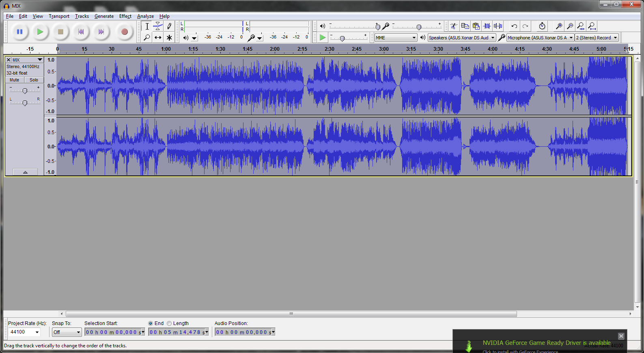This screenshot has height=353, width=644.
Task: Collapse the MIX track with up arrow
Action: pyautogui.click(x=25, y=172)
